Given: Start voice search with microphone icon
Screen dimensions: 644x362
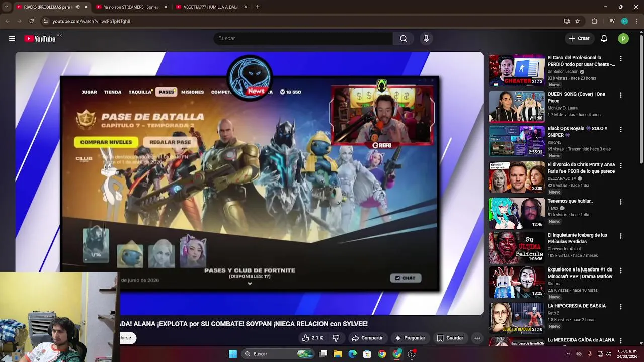Looking at the screenshot, I should 426,39.
